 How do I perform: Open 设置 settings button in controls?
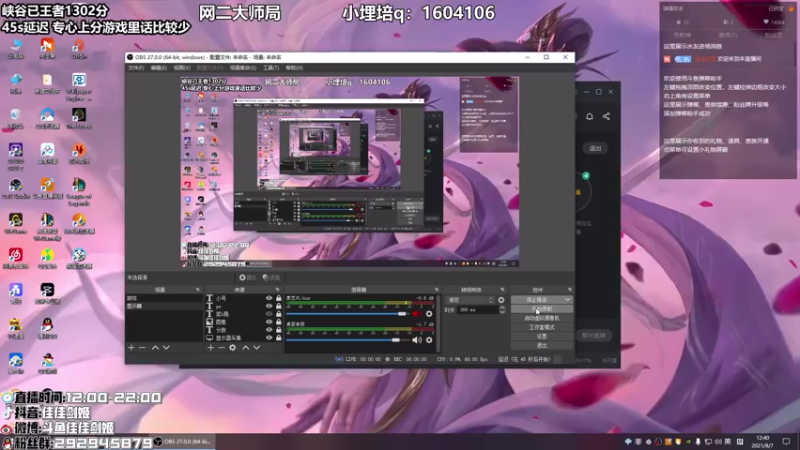[x=542, y=337]
